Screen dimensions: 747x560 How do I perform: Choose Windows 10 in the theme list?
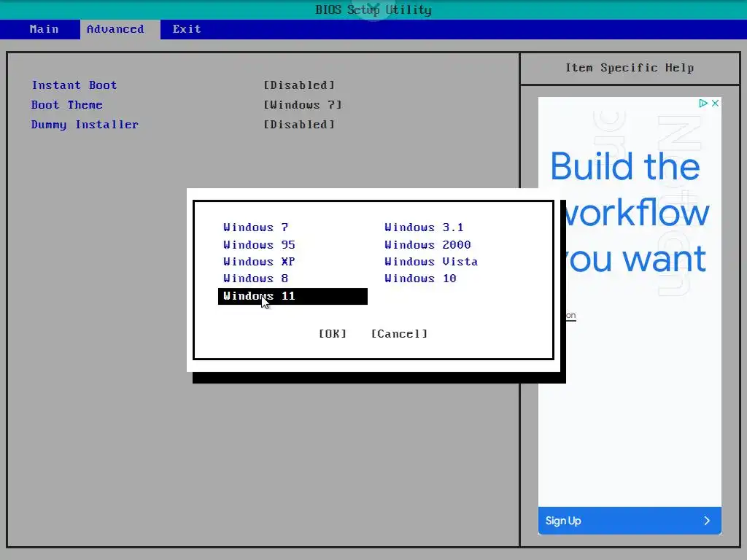(421, 278)
